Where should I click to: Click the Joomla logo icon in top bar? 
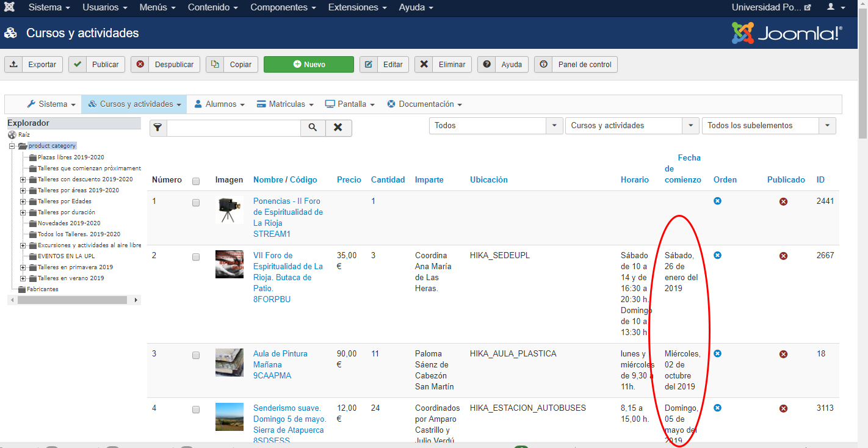tap(10, 8)
